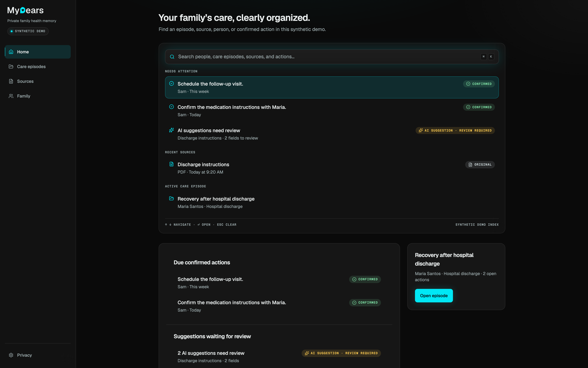Select the Recovery after hospital discharge text under Active Care Episode

click(x=216, y=199)
